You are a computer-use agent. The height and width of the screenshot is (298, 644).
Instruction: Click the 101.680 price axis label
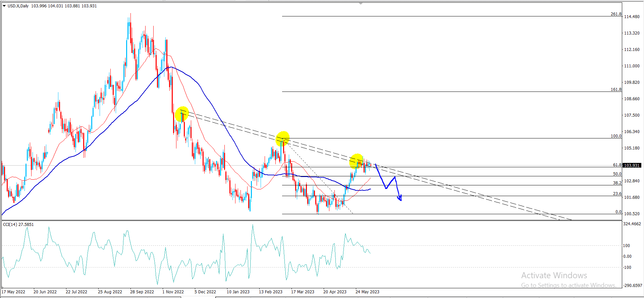pos(632,197)
